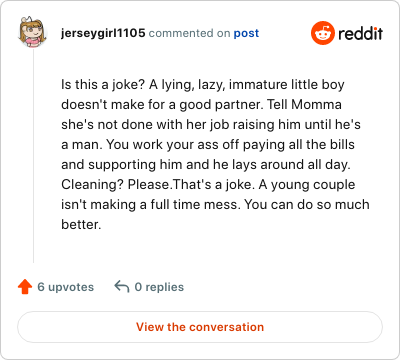Upvote using the orange arrow icon
This screenshot has width=400, height=360.
point(25,287)
